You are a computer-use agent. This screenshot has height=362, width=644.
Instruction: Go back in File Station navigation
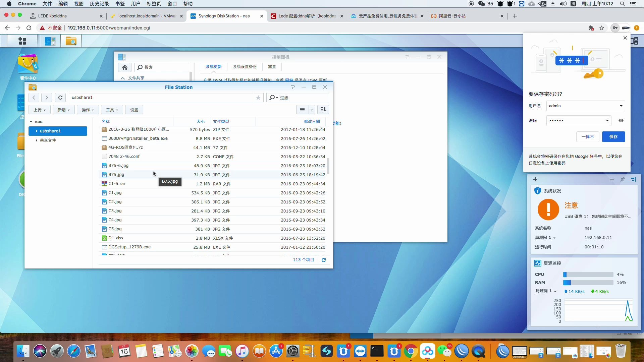34,98
